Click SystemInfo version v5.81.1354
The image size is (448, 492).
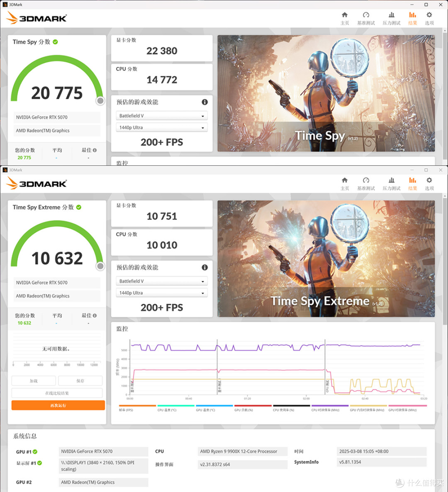click(x=382, y=462)
